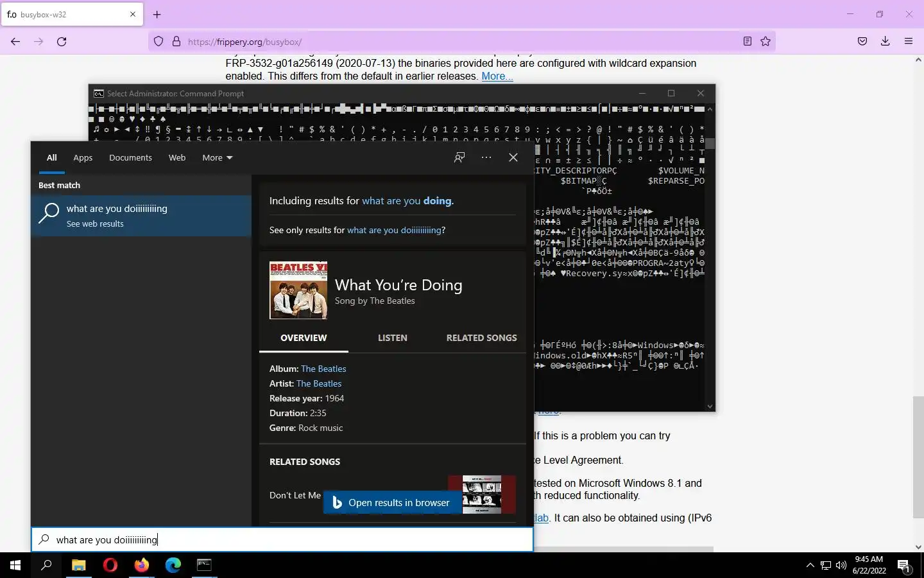924x578 pixels.
Task: Click the taskbar search magnifier icon
Action: [46, 565]
